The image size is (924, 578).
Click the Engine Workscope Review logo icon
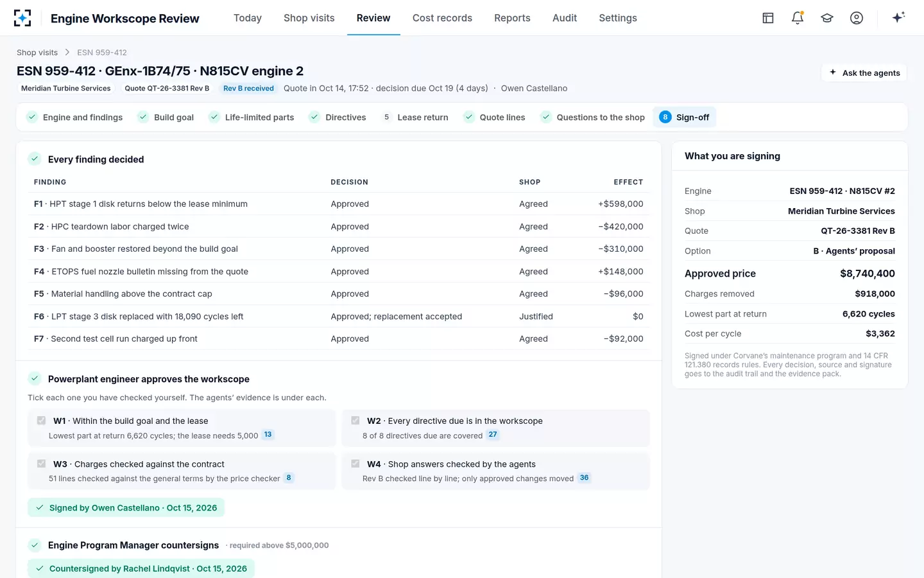tap(22, 18)
